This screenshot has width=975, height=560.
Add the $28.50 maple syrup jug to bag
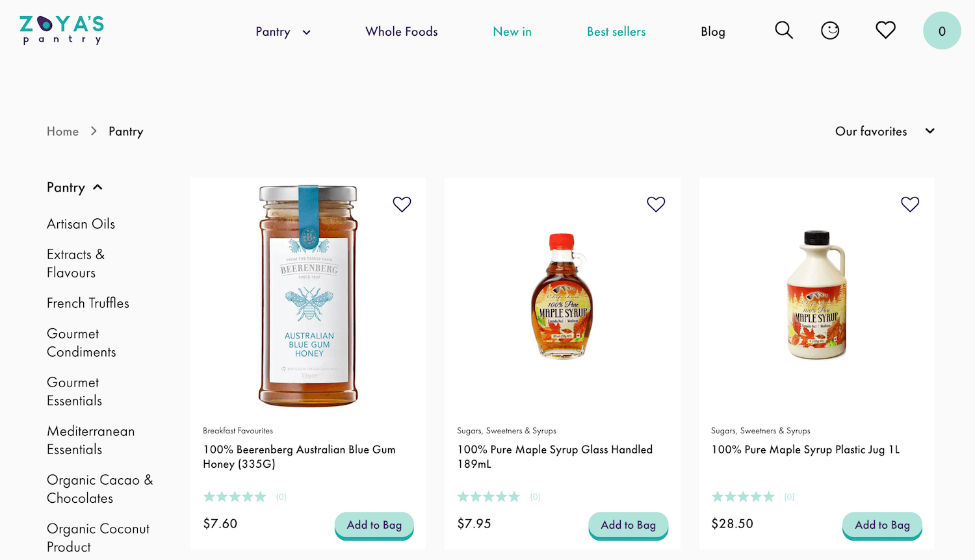pyautogui.click(x=882, y=525)
